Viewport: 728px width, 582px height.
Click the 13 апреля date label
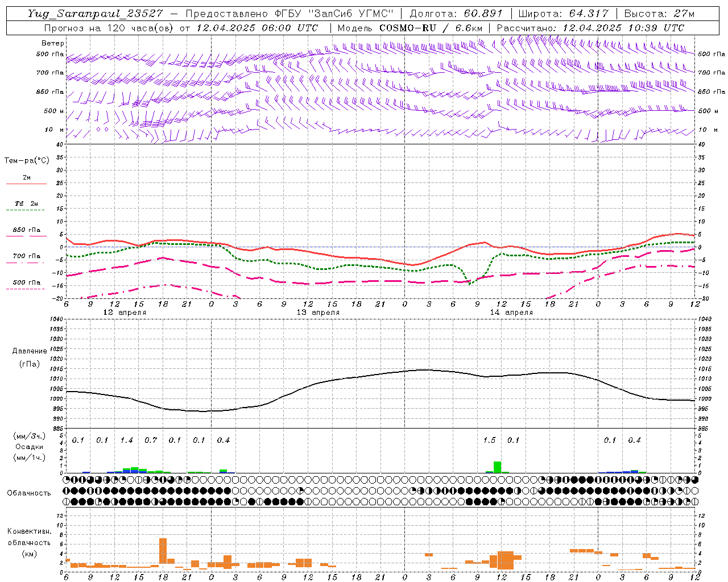318,313
